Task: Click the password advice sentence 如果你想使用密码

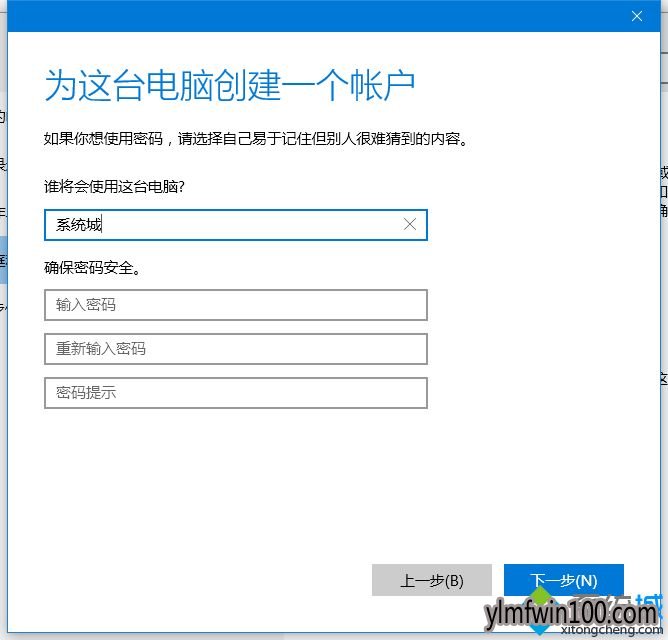Action: pyautogui.click(x=256, y=138)
